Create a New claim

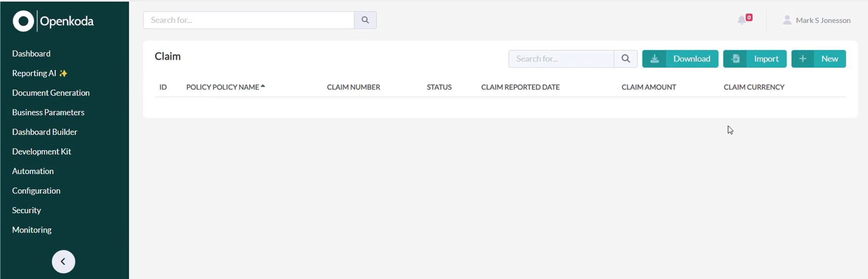pyautogui.click(x=819, y=58)
